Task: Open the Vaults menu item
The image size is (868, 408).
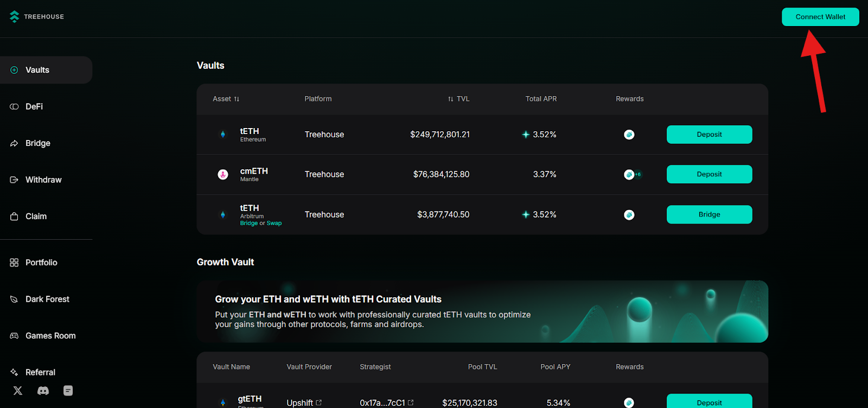Action: click(x=46, y=70)
